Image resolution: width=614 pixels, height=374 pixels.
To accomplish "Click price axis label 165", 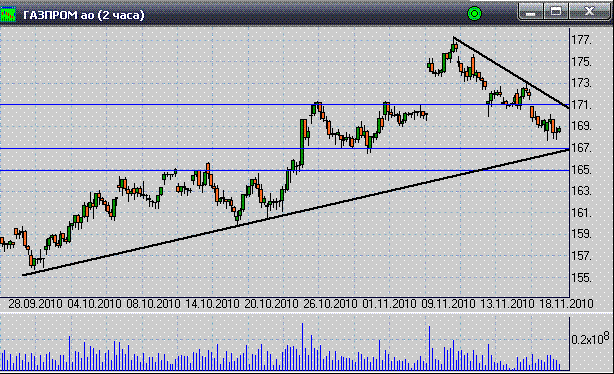I will [581, 170].
